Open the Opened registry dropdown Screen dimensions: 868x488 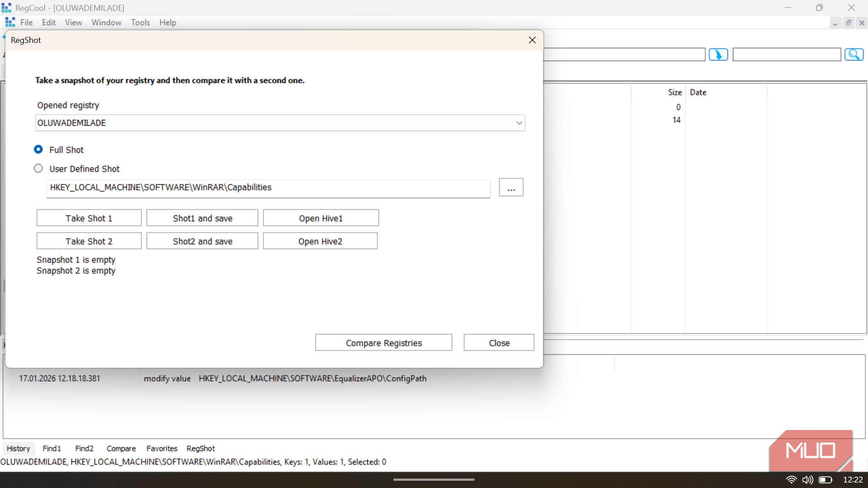point(280,123)
